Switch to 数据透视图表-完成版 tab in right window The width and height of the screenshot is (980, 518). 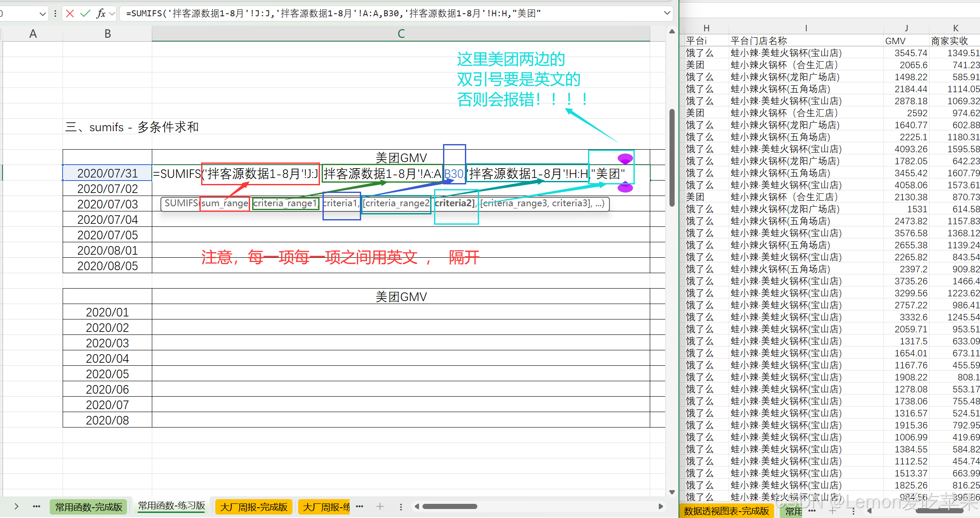click(726, 511)
